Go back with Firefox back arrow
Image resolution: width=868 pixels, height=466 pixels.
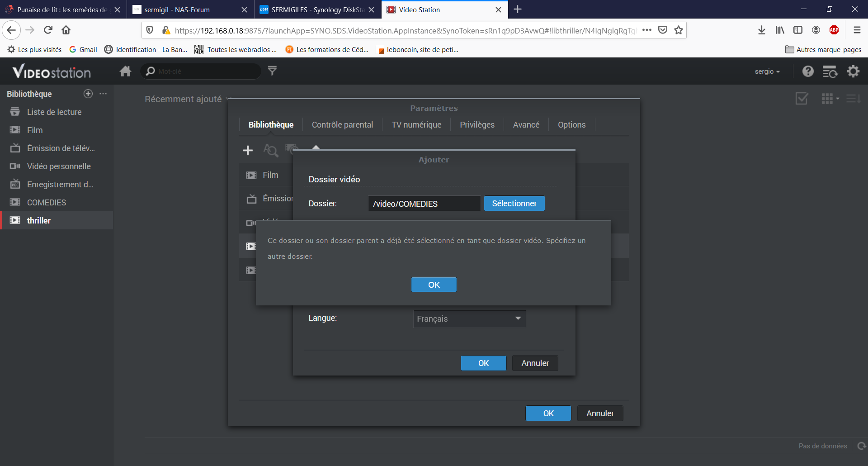(x=11, y=30)
